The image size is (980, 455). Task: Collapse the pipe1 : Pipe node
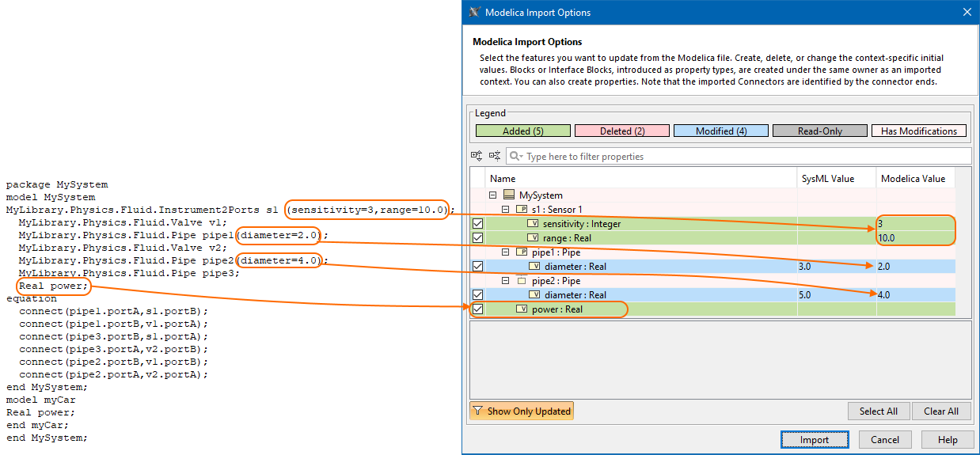506,252
